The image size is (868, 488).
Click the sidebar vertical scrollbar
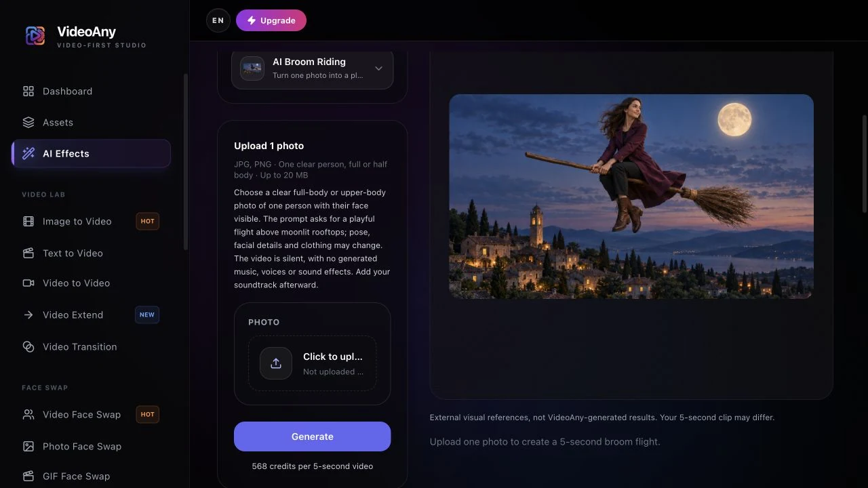186,163
